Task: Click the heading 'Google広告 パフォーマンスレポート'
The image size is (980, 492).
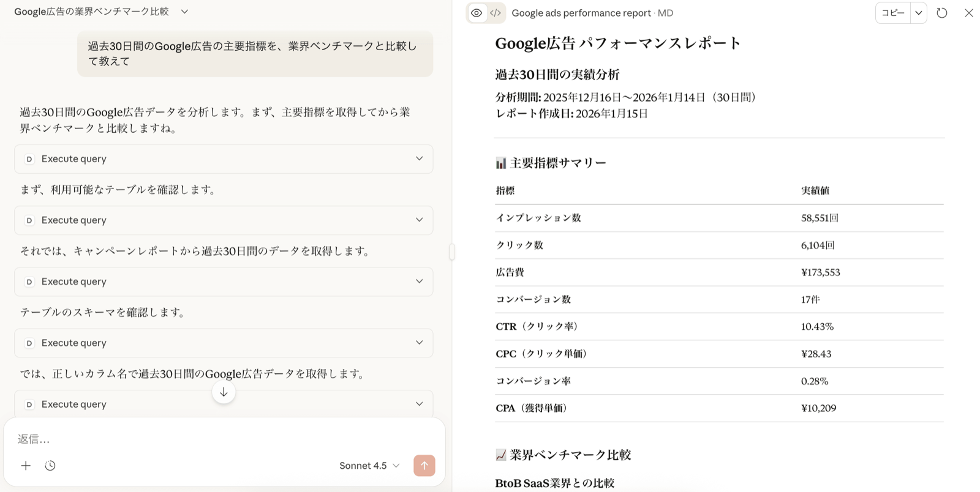Action: coord(618,43)
